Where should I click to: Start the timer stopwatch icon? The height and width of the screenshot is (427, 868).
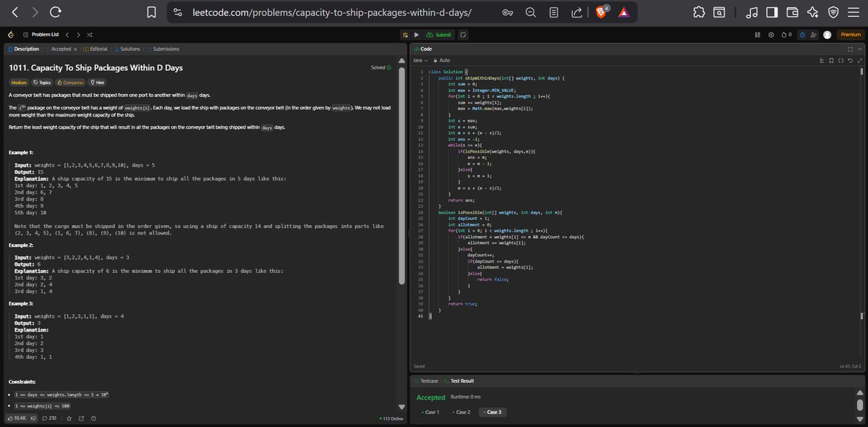tap(803, 34)
